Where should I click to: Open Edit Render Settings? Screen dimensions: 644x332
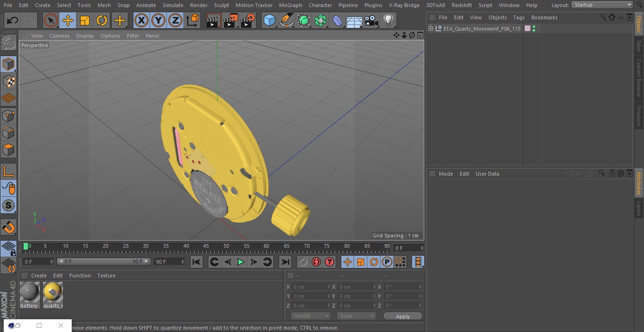point(248,21)
